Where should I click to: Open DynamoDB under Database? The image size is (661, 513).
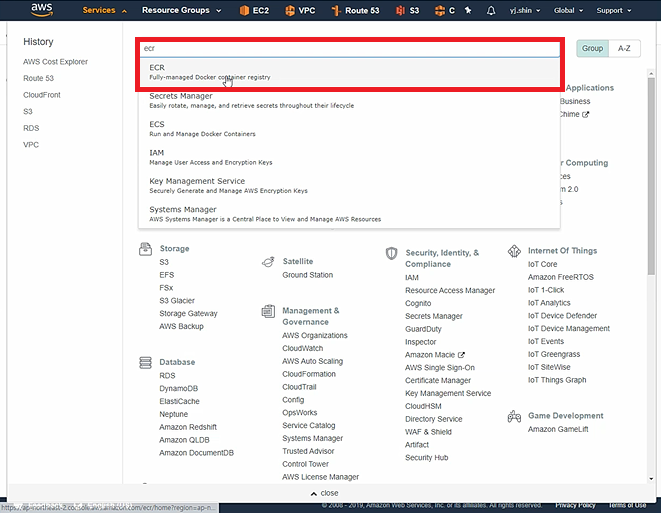tap(178, 389)
